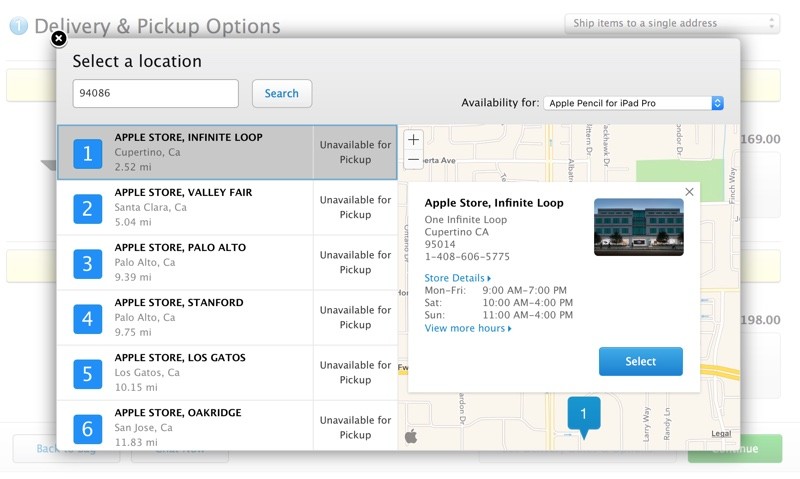Zoom out on the map
The height and width of the screenshot is (479, 800).
[413, 160]
